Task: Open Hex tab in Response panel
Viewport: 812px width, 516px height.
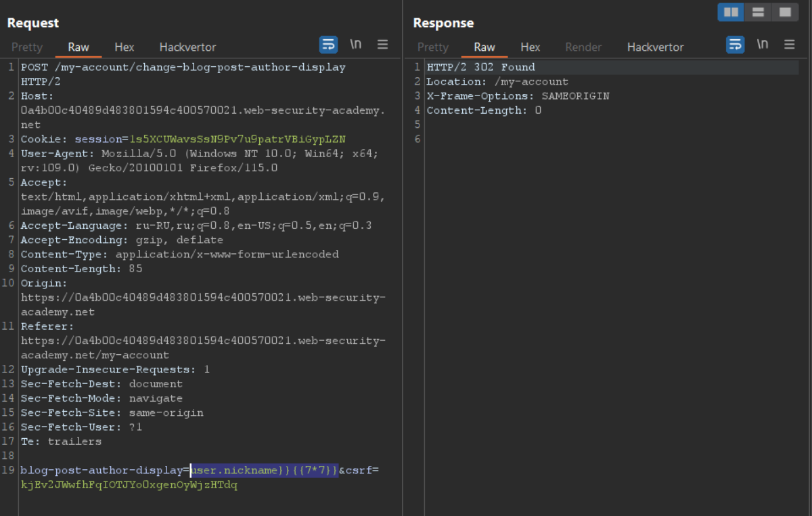Action: click(x=530, y=47)
